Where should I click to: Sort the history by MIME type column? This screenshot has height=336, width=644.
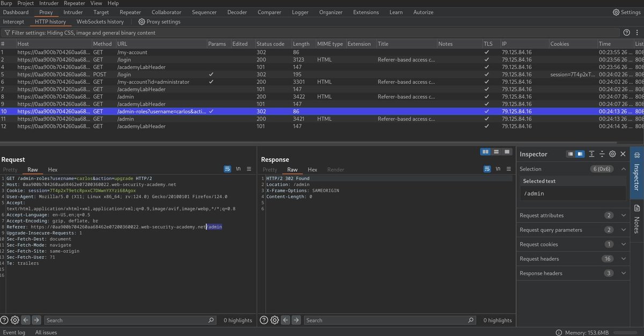point(330,43)
